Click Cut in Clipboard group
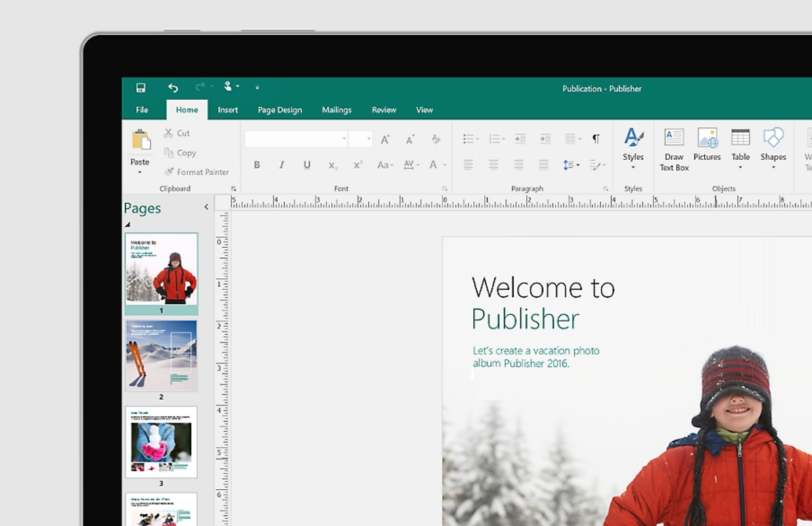This screenshot has width=812, height=526. point(177,133)
